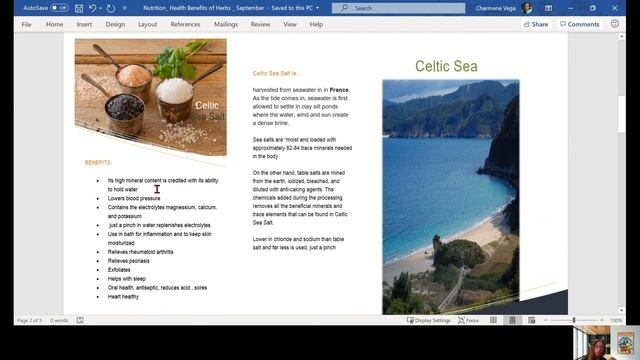Click the 'On the other hand' paragraph

300,198
